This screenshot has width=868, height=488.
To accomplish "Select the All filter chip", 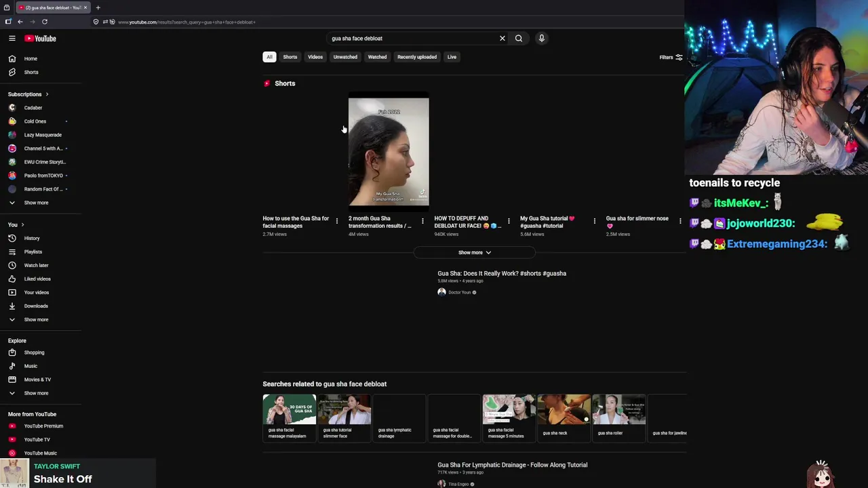I will click(269, 57).
